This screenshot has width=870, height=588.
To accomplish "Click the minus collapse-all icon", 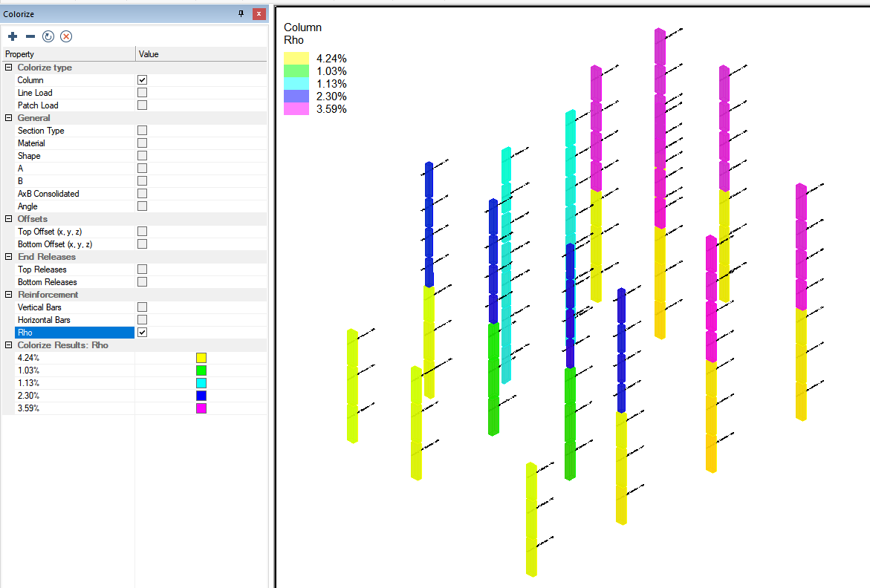I will click(x=30, y=36).
